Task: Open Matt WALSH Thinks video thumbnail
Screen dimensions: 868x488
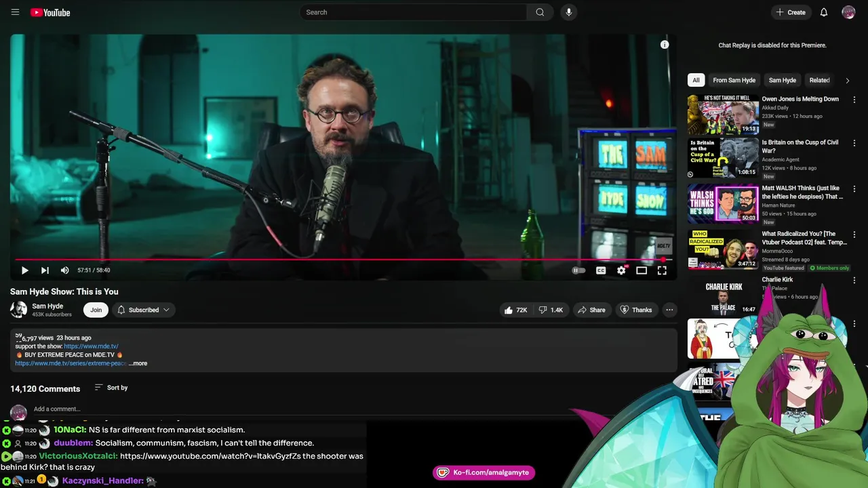Action: [x=723, y=204]
